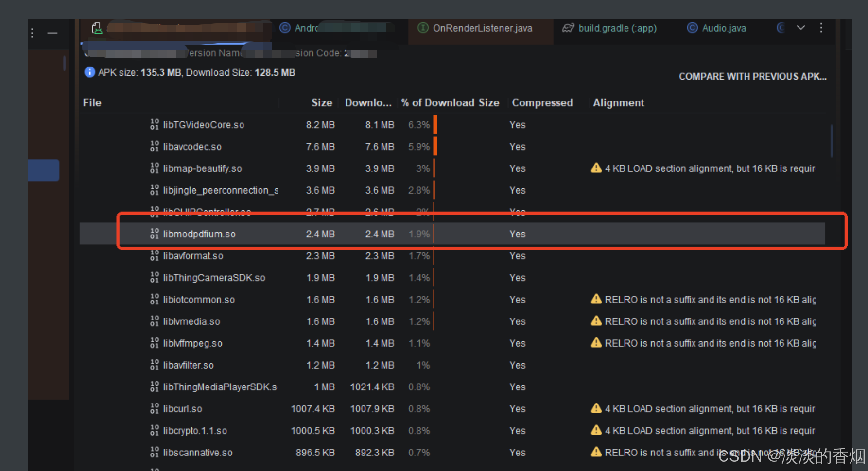Click COMPARE WITH PREVIOUS APK button

pos(752,77)
